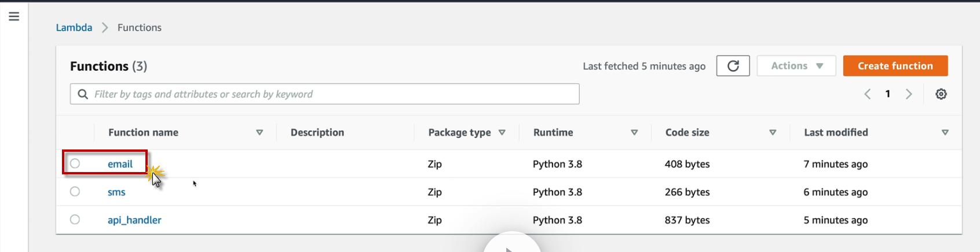Sort by Code size column arrow
This screenshot has width=980, height=252.
[772, 133]
